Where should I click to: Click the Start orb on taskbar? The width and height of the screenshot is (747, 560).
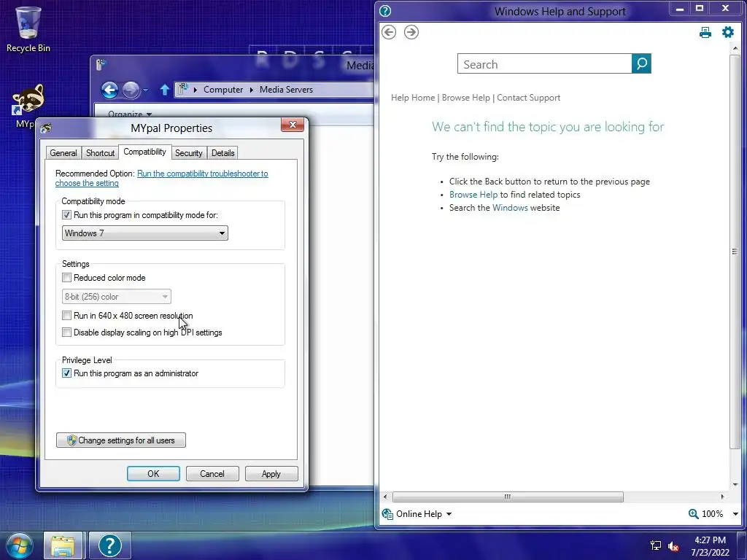click(19, 545)
